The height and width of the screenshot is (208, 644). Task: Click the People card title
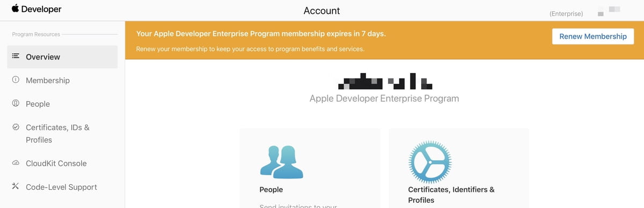coord(271,190)
